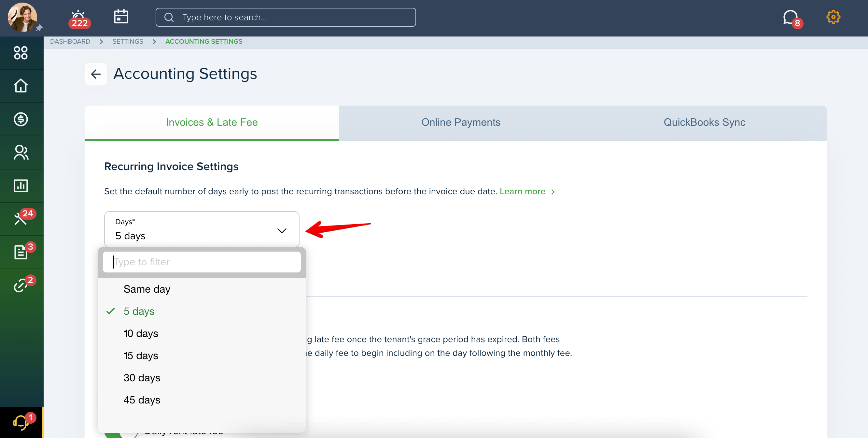The width and height of the screenshot is (868, 438).
Task: Click the Recurring Invoice Settings heading
Action: (171, 167)
